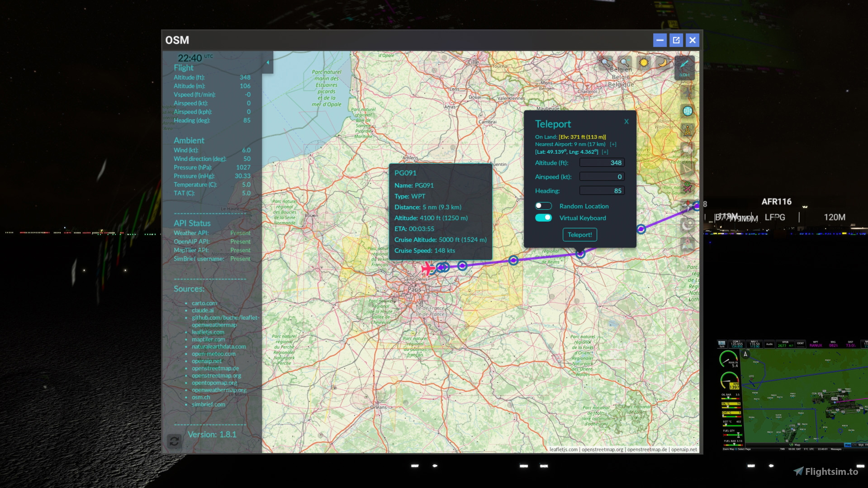Open the OSM window title bar menu
The height and width of the screenshot is (488, 868).
[177, 40]
